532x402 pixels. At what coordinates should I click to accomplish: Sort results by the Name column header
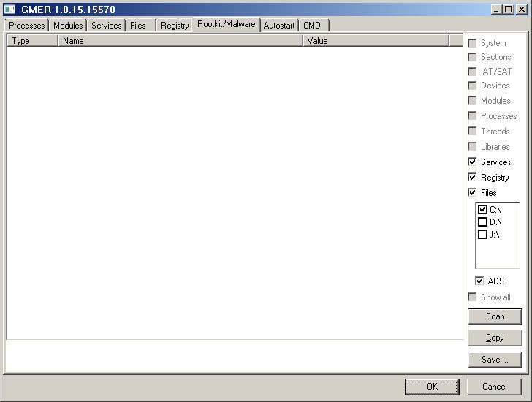coord(180,41)
